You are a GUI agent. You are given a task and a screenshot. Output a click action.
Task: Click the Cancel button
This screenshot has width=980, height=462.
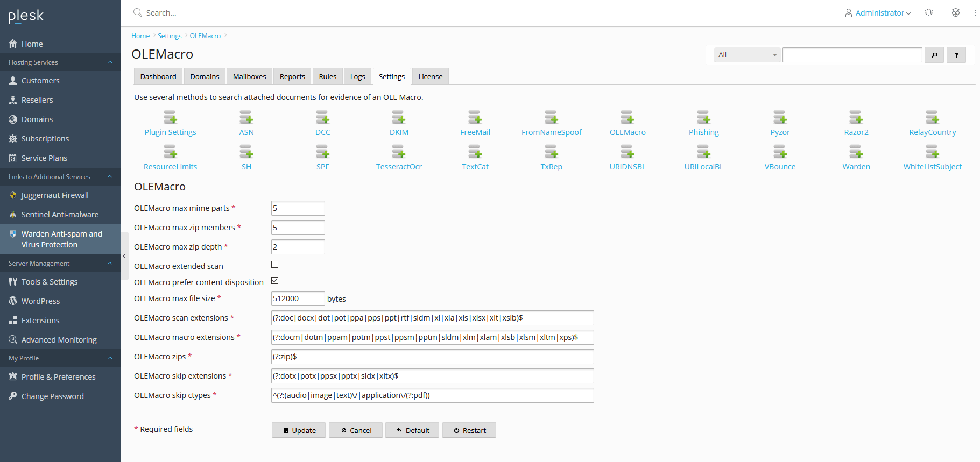(x=356, y=430)
